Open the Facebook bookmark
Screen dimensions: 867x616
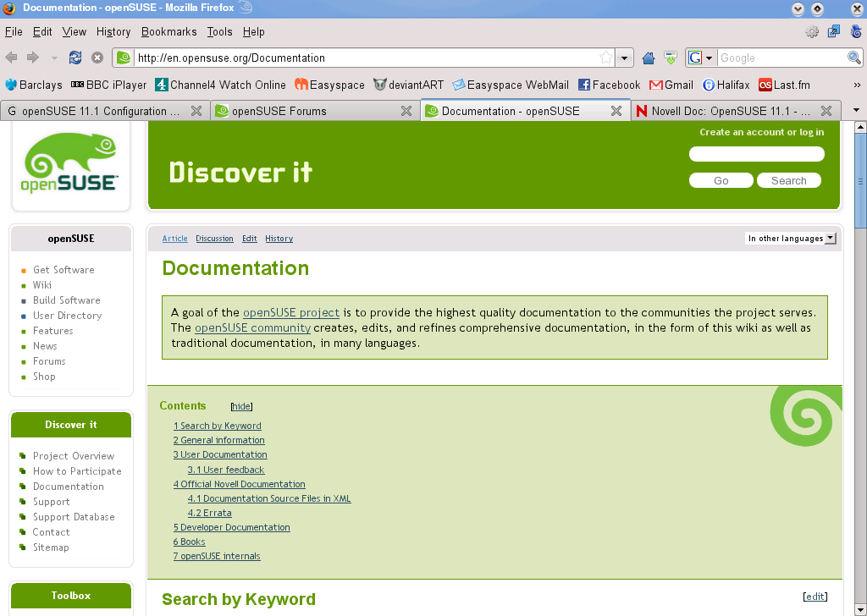tap(609, 85)
